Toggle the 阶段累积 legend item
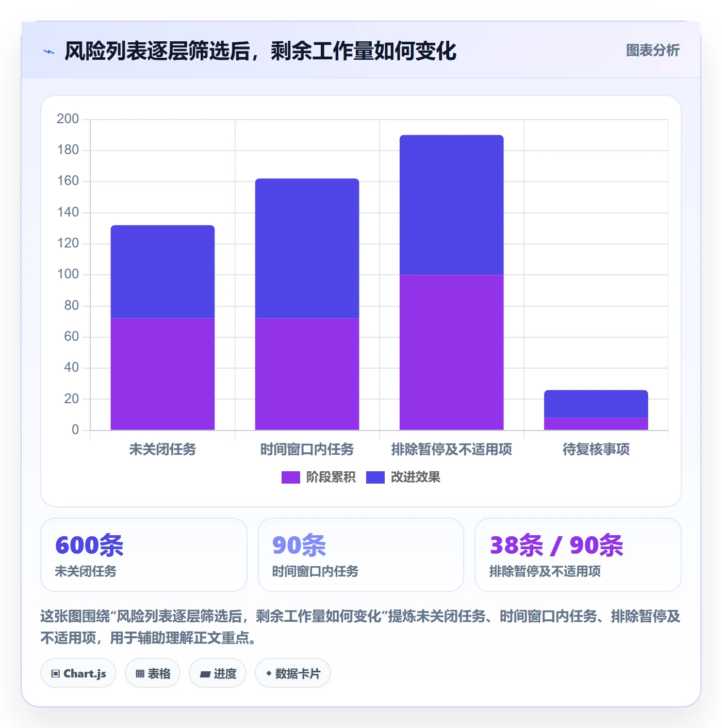The image size is (722, 728). coord(318,477)
